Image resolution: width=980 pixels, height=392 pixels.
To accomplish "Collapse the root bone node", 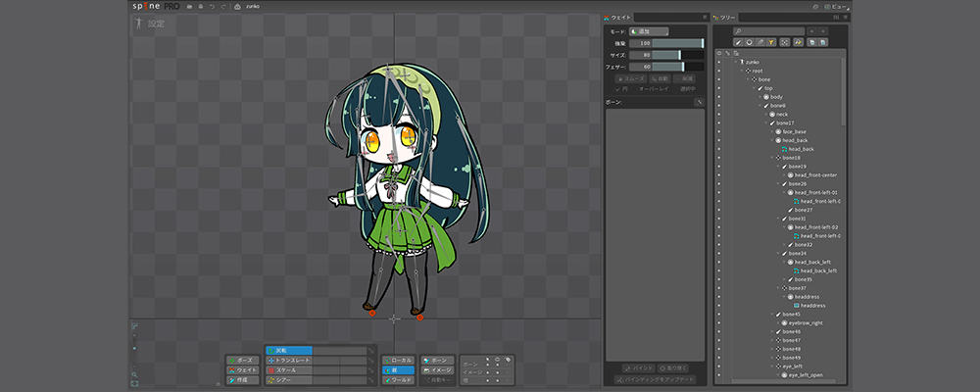I will tap(742, 71).
